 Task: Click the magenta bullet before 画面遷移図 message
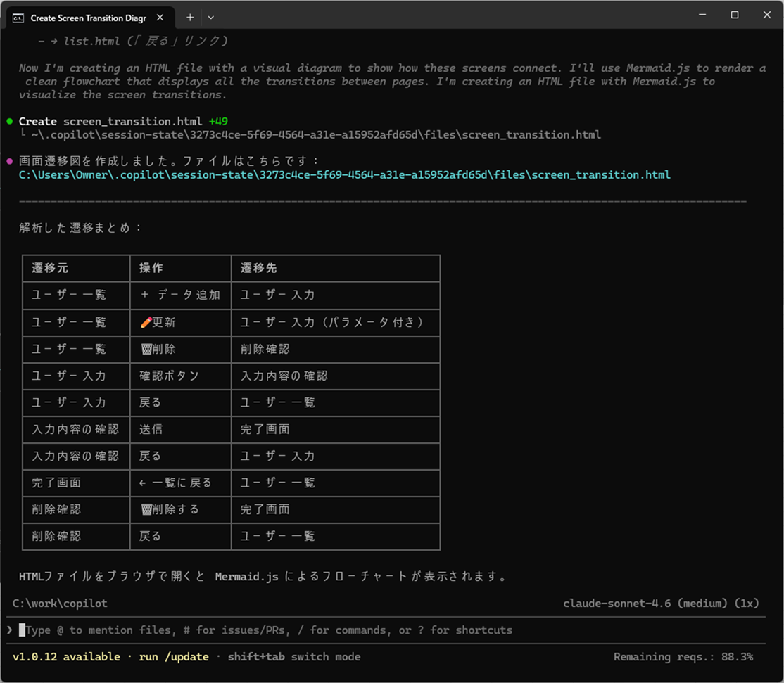[9, 160]
